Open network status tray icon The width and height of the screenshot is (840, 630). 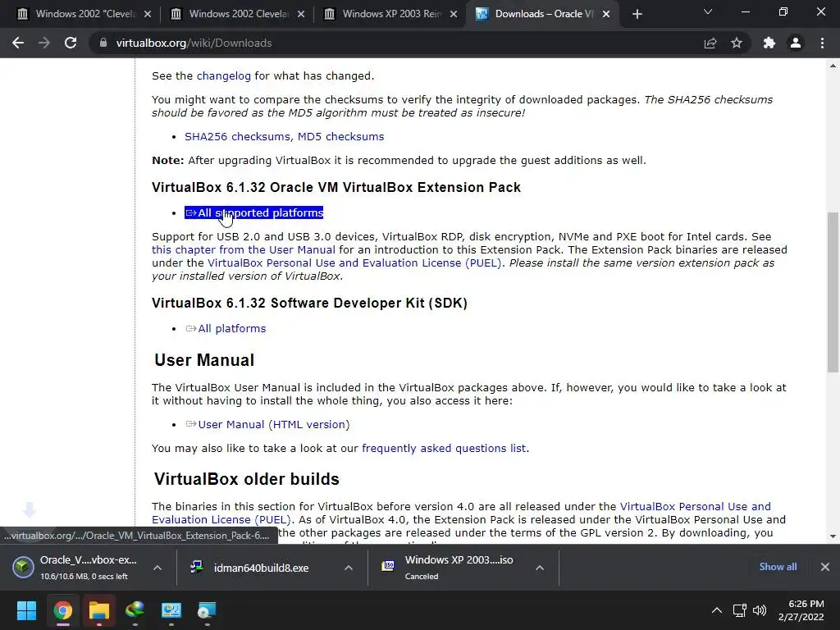(x=740, y=610)
